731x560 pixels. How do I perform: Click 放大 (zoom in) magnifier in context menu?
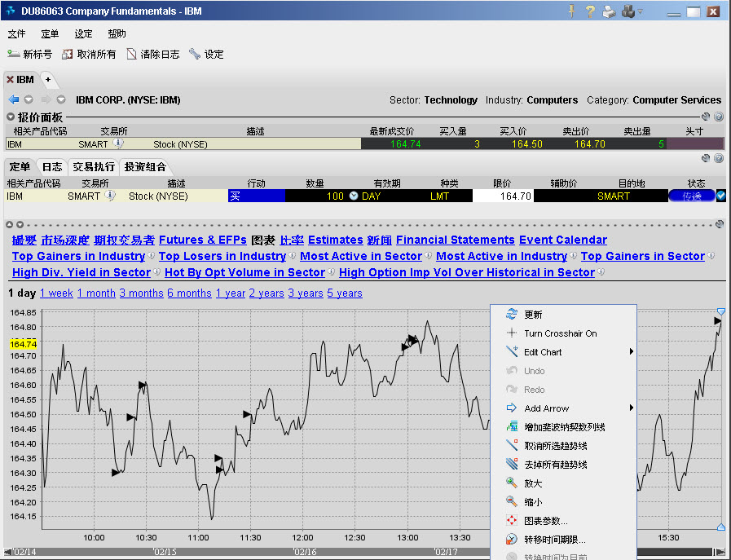click(512, 483)
